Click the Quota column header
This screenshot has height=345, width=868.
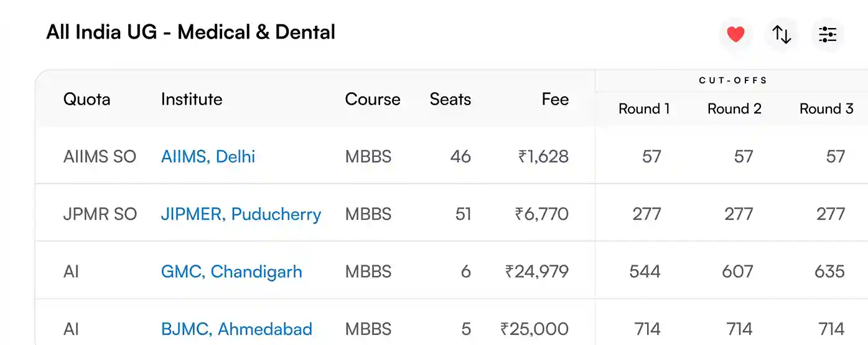(x=86, y=99)
